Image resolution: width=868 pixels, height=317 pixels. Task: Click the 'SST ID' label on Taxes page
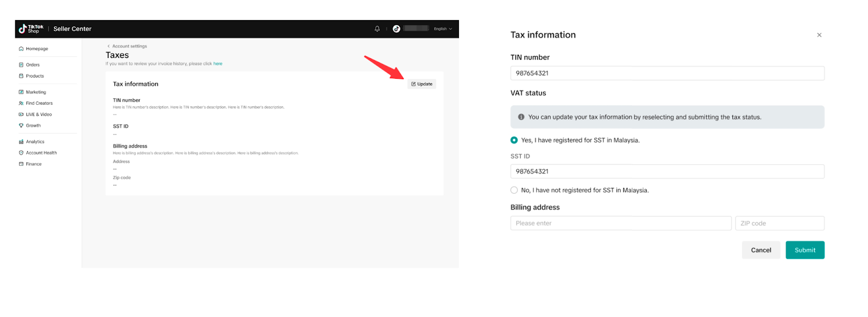[120, 126]
